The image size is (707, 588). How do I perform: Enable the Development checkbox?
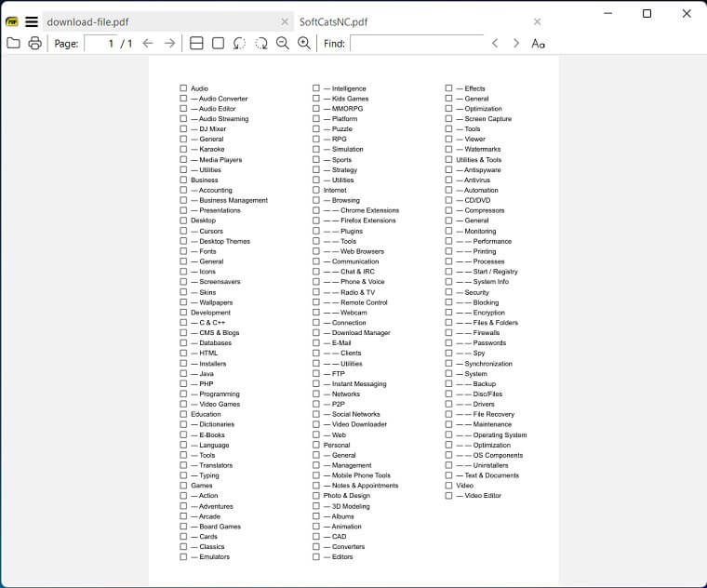click(x=183, y=312)
